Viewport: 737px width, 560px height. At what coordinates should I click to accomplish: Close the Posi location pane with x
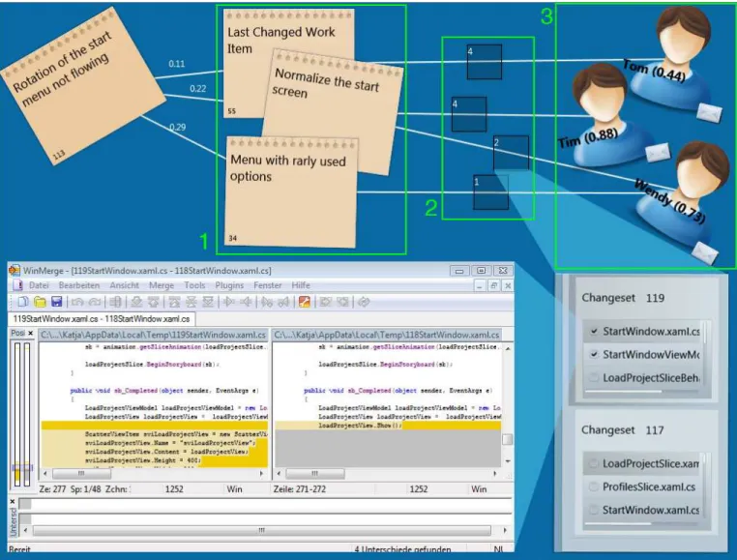[31, 333]
